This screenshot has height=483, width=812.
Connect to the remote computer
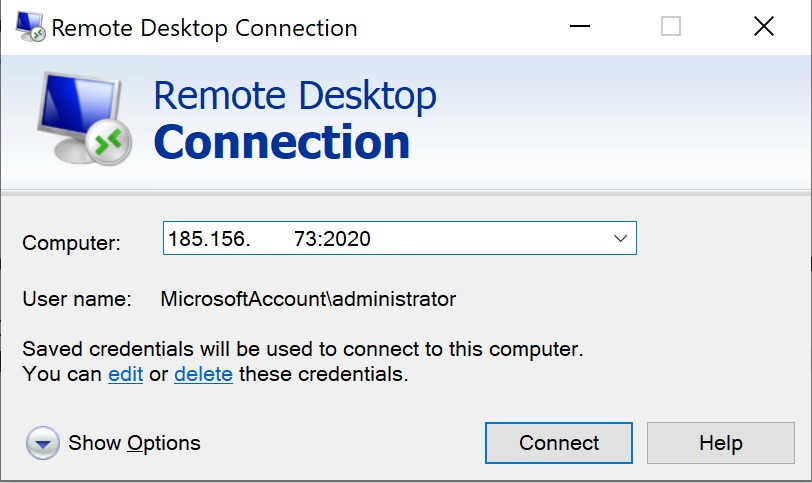tap(559, 443)
